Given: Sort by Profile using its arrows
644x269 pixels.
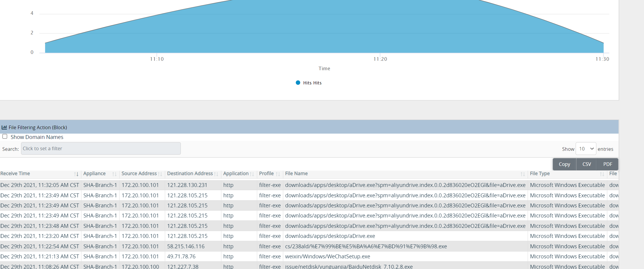Looking at the screenshot, I should coord(278,174).
